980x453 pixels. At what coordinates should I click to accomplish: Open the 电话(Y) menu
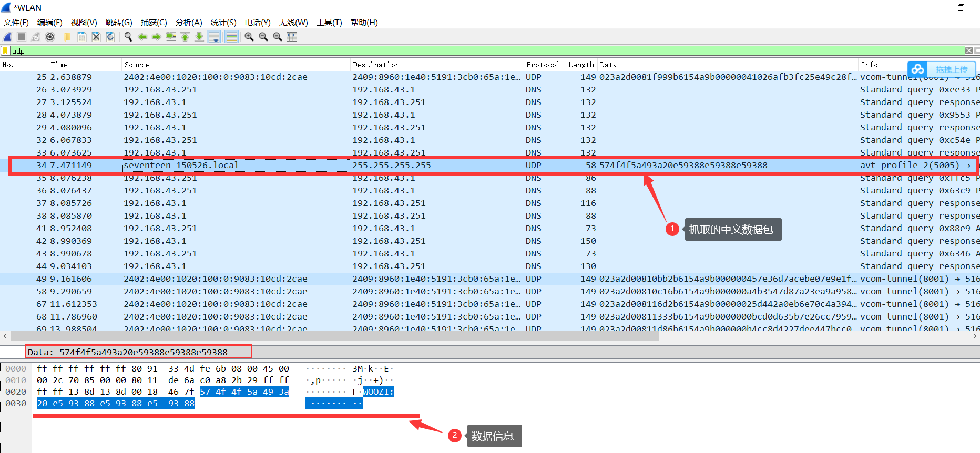[258, 23]
